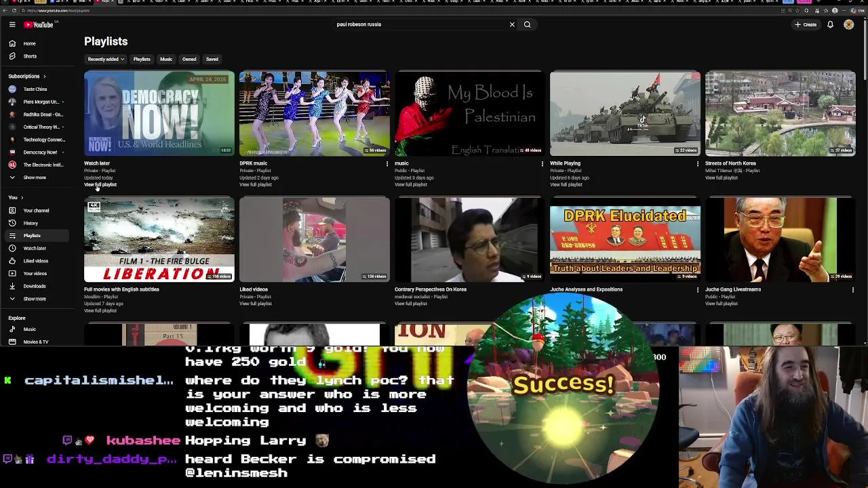Select the Owned filter chip
The height and width of the screenshot is (488, 868).
point(189,59)
